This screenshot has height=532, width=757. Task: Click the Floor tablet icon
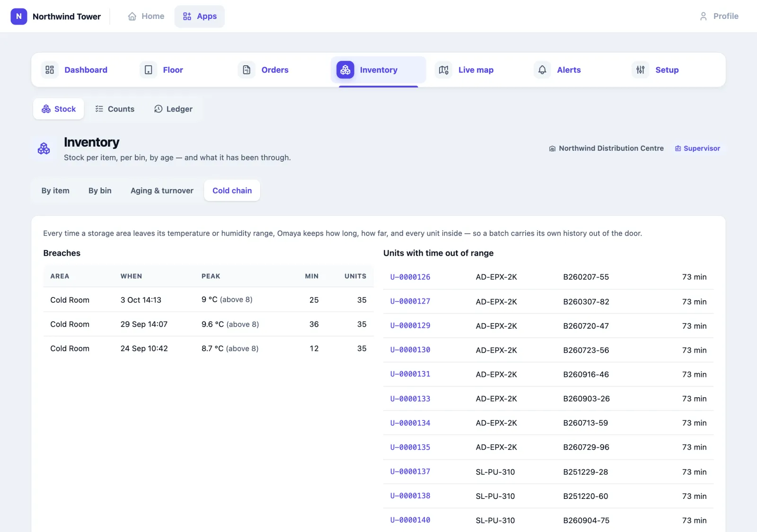149,70
